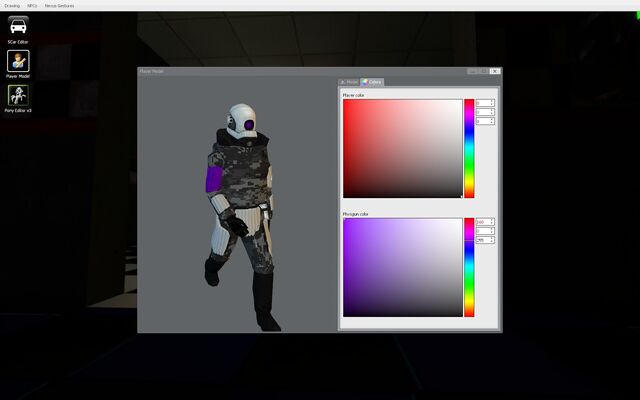This screenshot has height=400, width=640.
Task: Adjust the Physgun color hue bar
Action: (469, 267)
